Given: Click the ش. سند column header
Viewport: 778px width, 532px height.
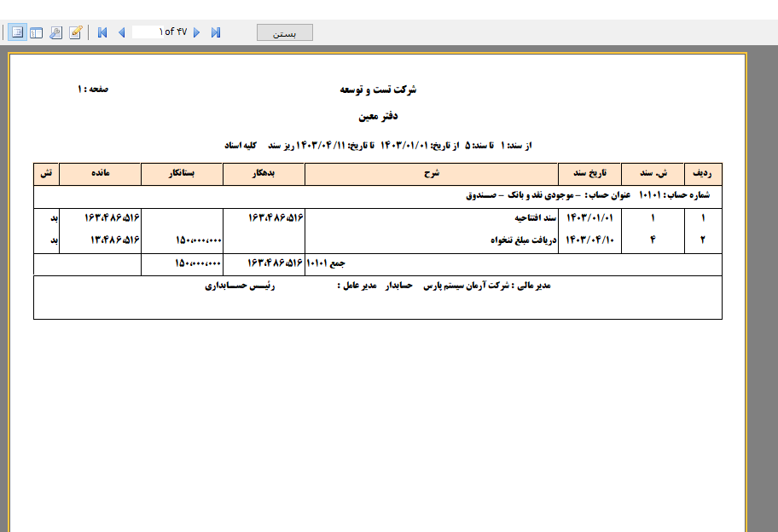Looking at the screenshot, I should pyautogui.click(x=653, y=174).
